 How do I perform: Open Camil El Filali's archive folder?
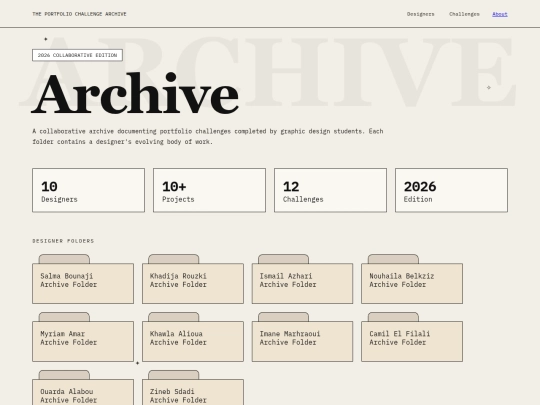click(412, 337)
